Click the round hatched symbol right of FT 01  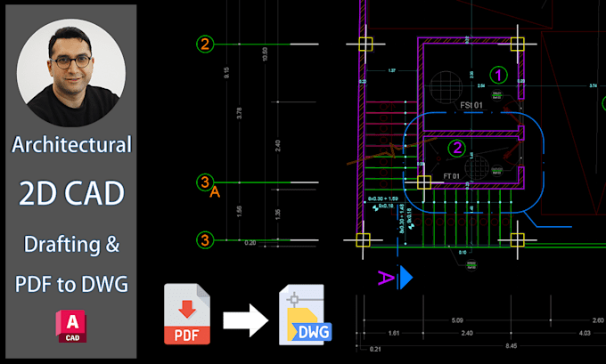(477, 167)
